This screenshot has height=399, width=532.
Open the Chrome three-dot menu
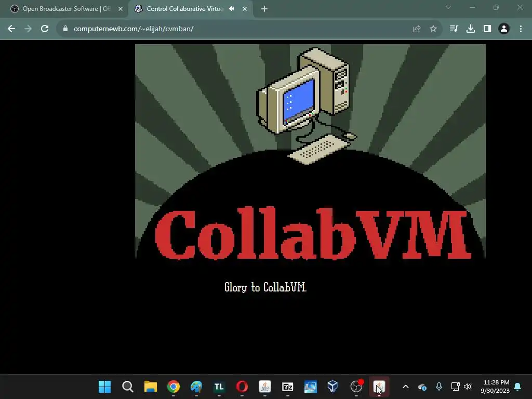(521, 29)
